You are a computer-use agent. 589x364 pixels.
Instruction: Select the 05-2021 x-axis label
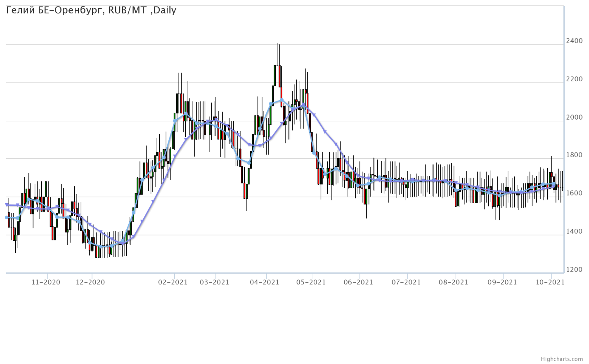click(311, 282)
